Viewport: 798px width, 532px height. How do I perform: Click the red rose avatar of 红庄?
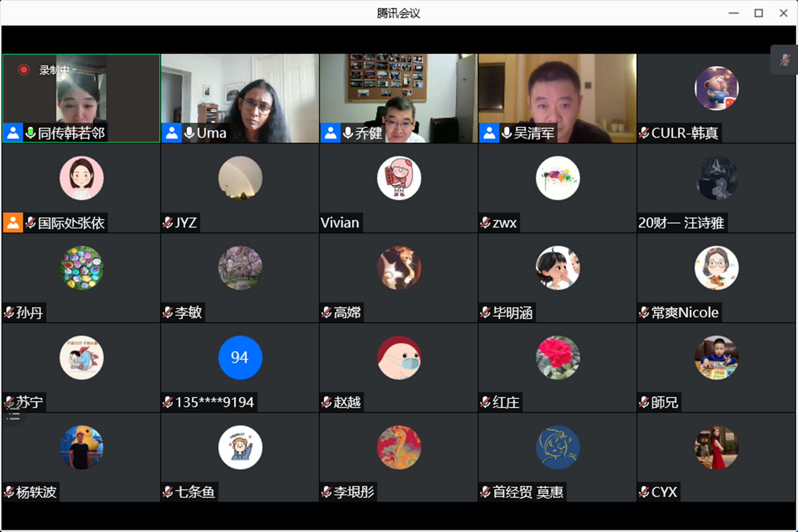(557, 357)
